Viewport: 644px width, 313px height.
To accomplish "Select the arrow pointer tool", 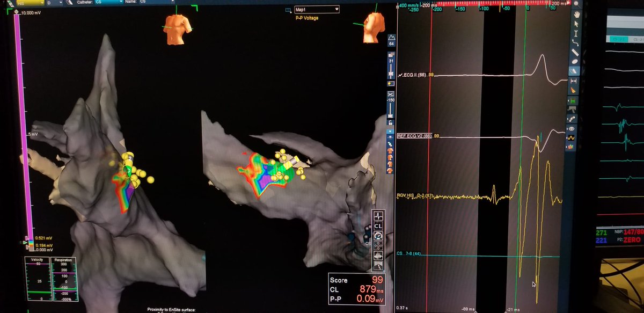I will tap(575, 24).
